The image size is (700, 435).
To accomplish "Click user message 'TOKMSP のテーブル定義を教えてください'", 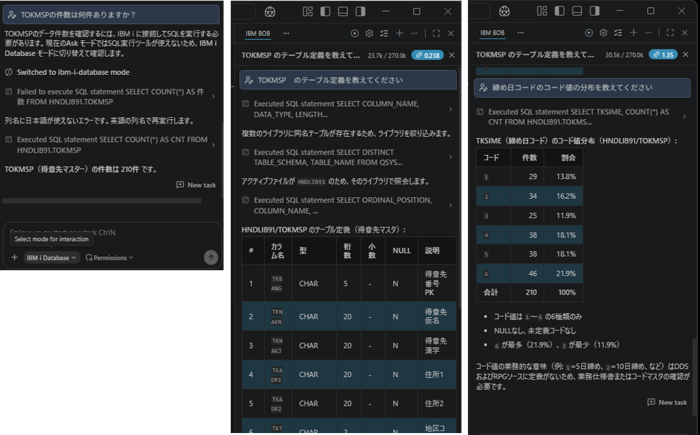I will pyautogui.click(x=348, y=80).
